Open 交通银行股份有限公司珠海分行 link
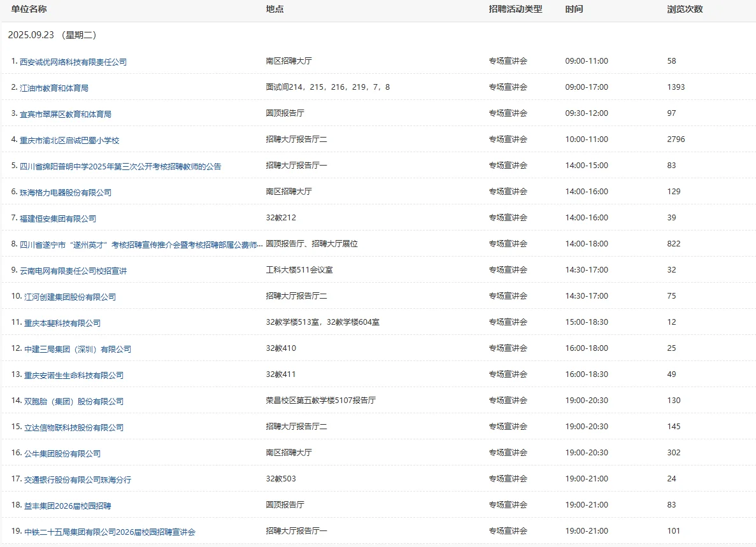 pos(78,480)
